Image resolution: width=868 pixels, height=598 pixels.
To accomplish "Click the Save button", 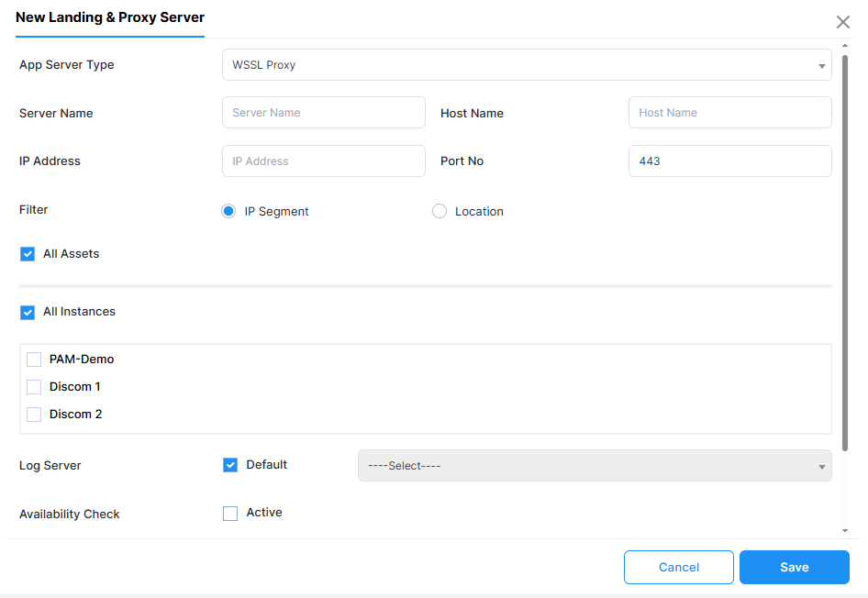I will coord(794,568).
